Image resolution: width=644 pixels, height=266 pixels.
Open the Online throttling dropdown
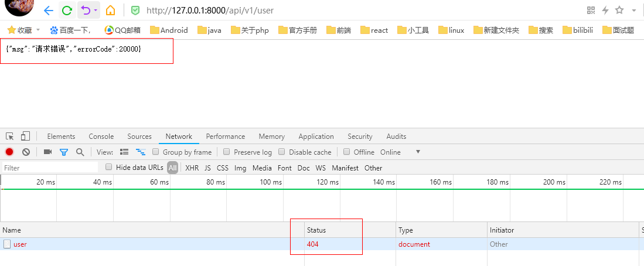(x=418, y=152)
